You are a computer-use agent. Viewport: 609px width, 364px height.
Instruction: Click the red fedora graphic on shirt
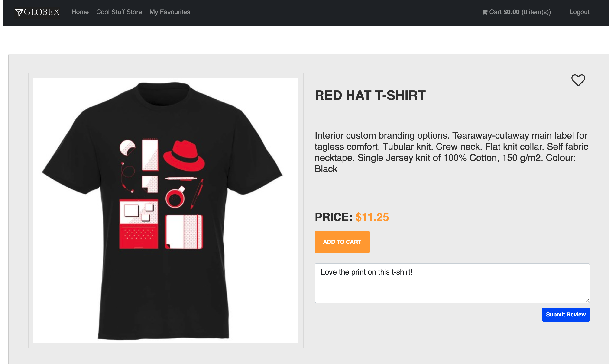184,156
